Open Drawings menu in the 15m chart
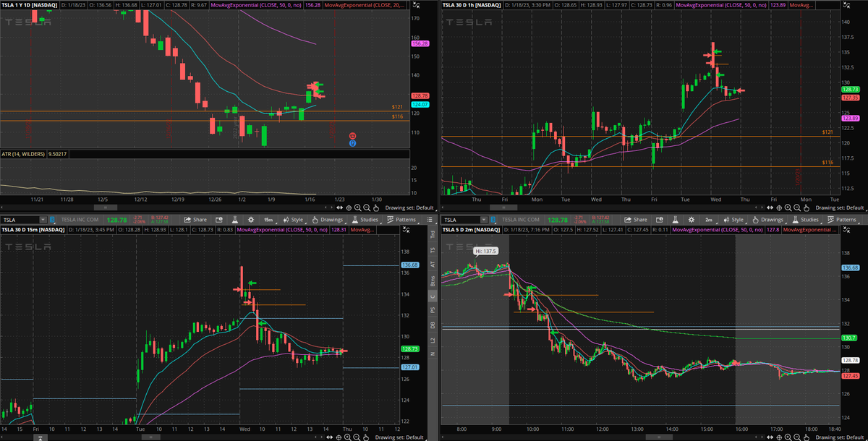 click(327, 219)
